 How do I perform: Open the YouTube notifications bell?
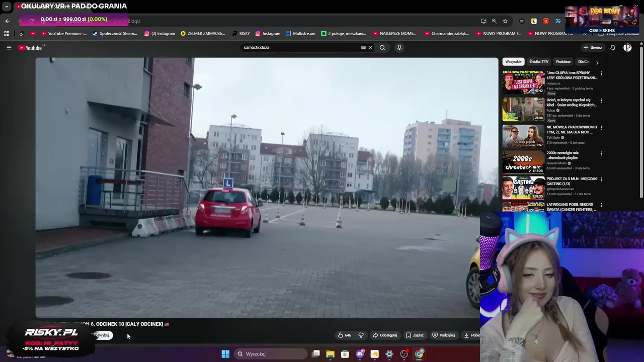tap(613, 48)
